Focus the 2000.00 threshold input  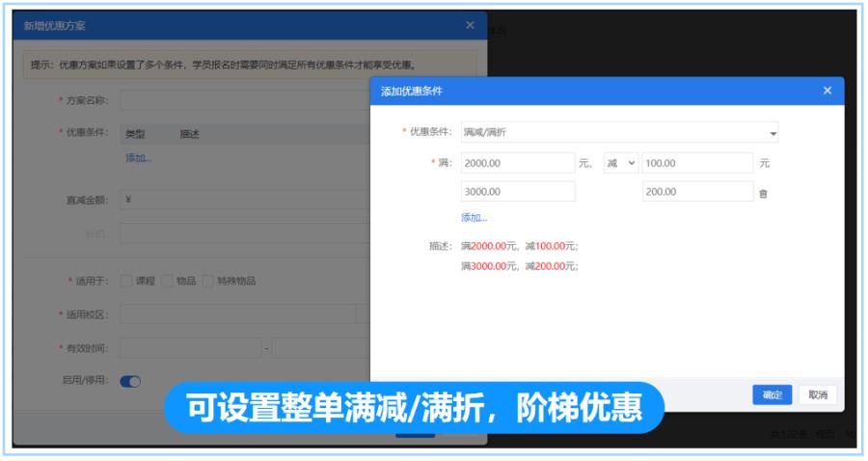click(518, 163)
